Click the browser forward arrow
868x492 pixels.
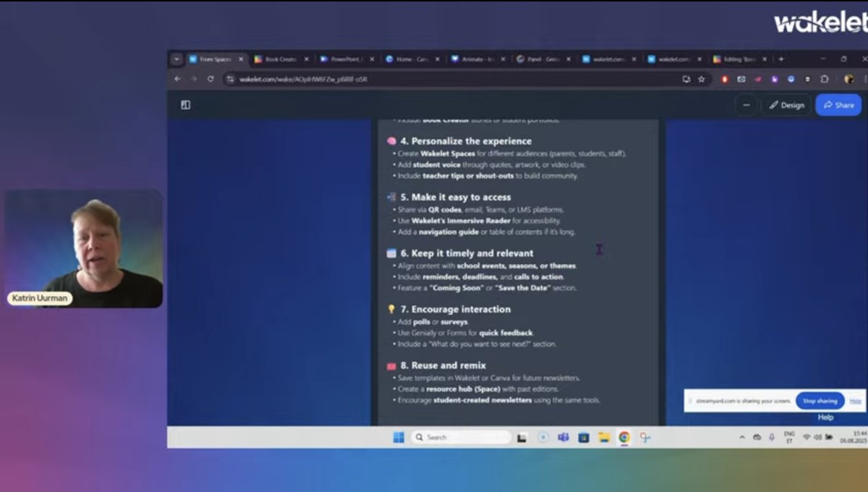194,79
